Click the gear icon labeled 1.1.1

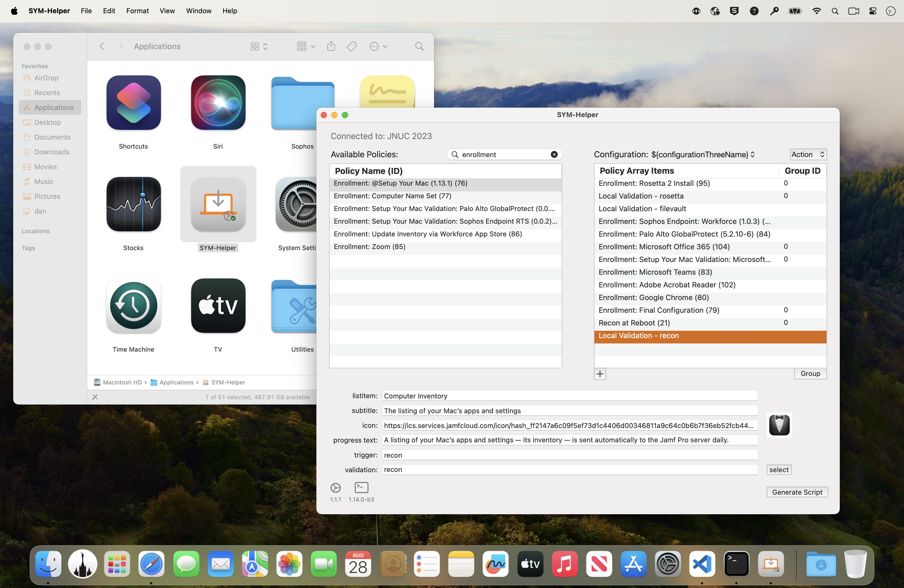pyautogui.click(x=335, y=488)
